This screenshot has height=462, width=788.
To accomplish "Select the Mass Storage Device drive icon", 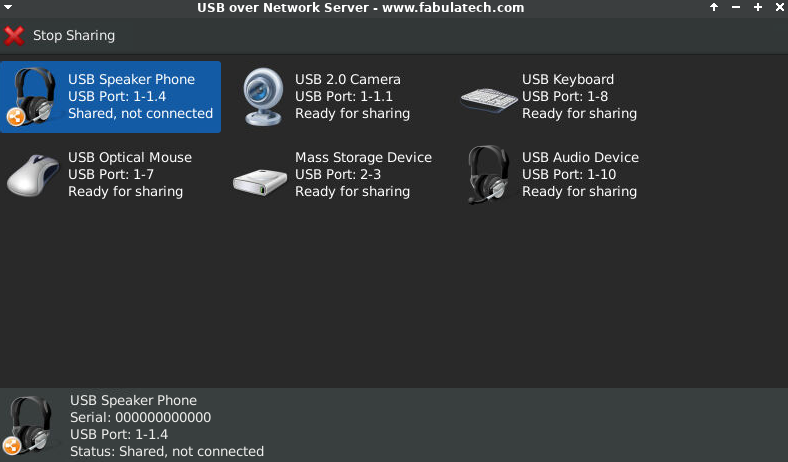I will [260, 179].
